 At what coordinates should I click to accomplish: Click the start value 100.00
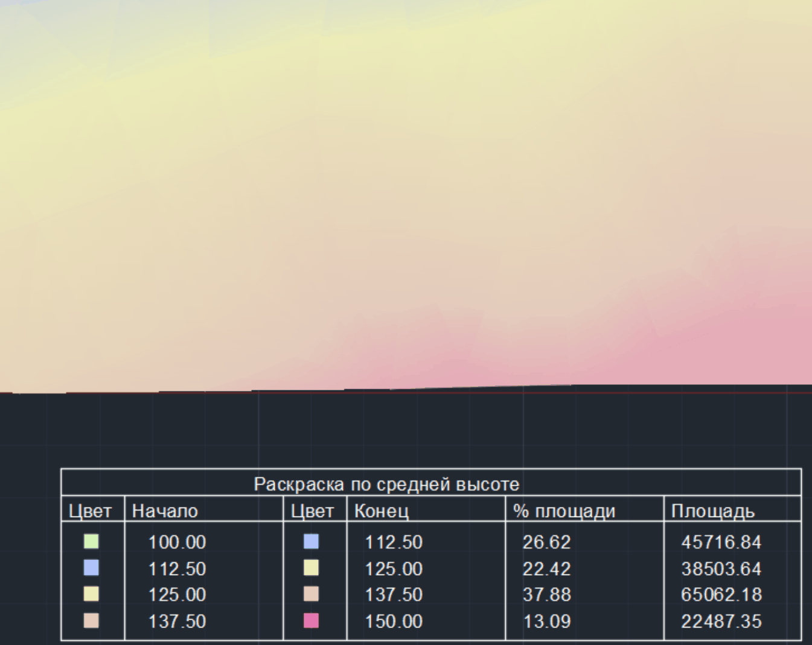coord(177,542)
